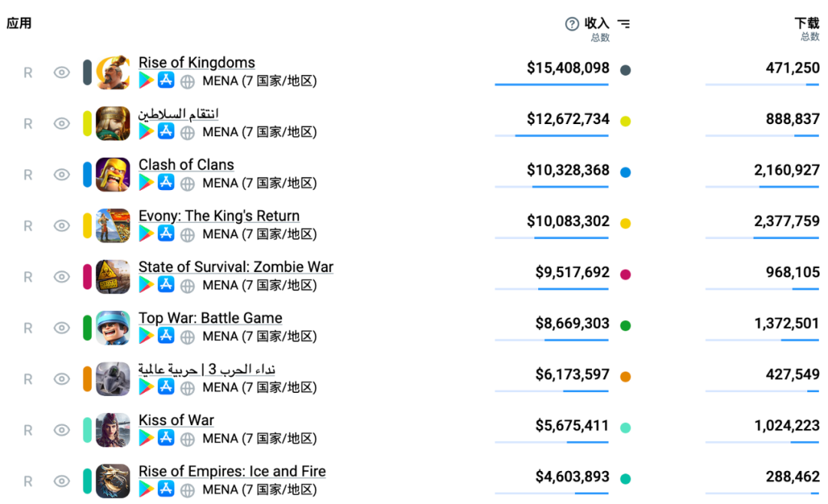Screen dimensions: 828x504
Task: Click the revenue help question mark icon
Action: [x=572, y=24]
